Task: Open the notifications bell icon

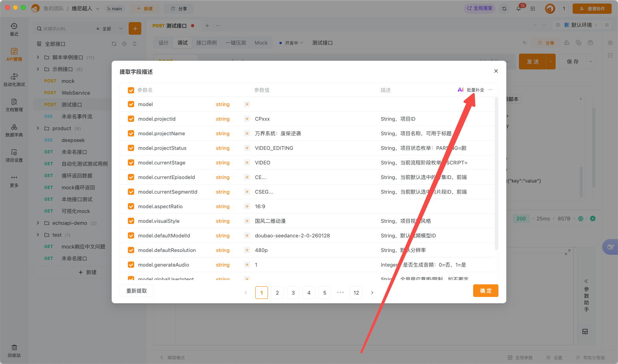Action: point(519,8)
